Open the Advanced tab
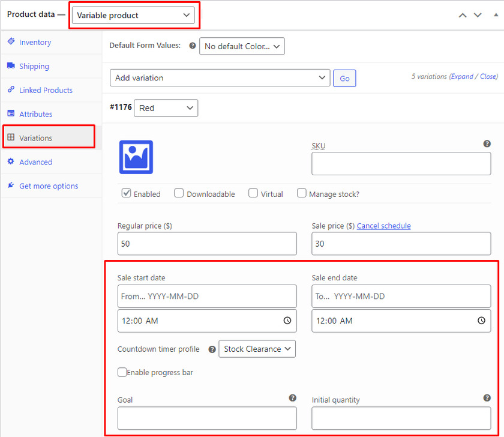Screen dimensions: 504x437 tap(52, 161)
